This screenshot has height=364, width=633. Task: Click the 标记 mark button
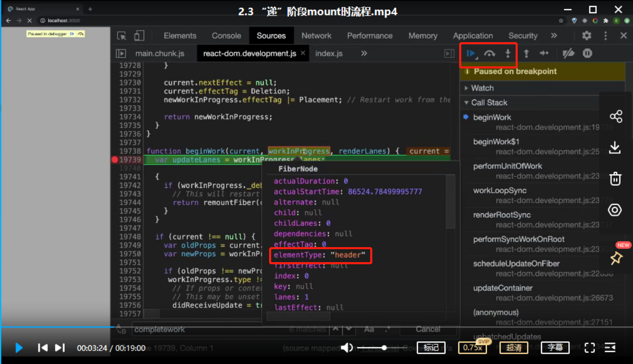pyautogui.click(x=431, y=348)
